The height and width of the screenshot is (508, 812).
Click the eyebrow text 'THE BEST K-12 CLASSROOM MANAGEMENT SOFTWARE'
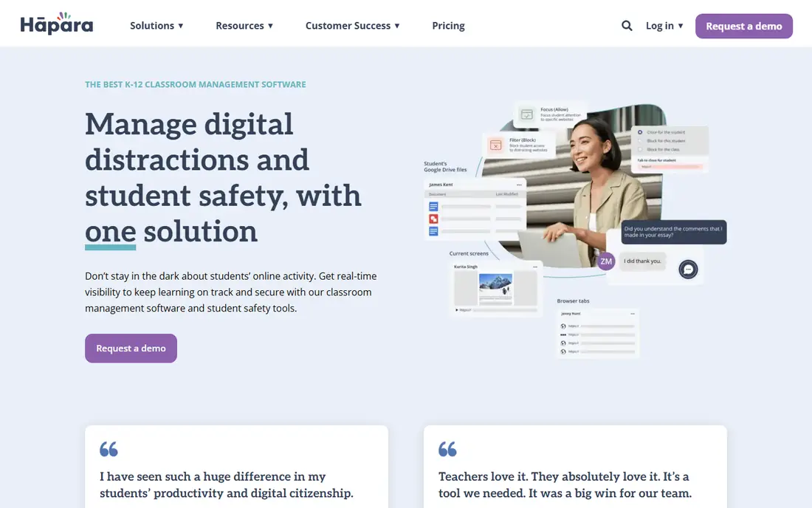pyautogui.click(x=195, y=84)
